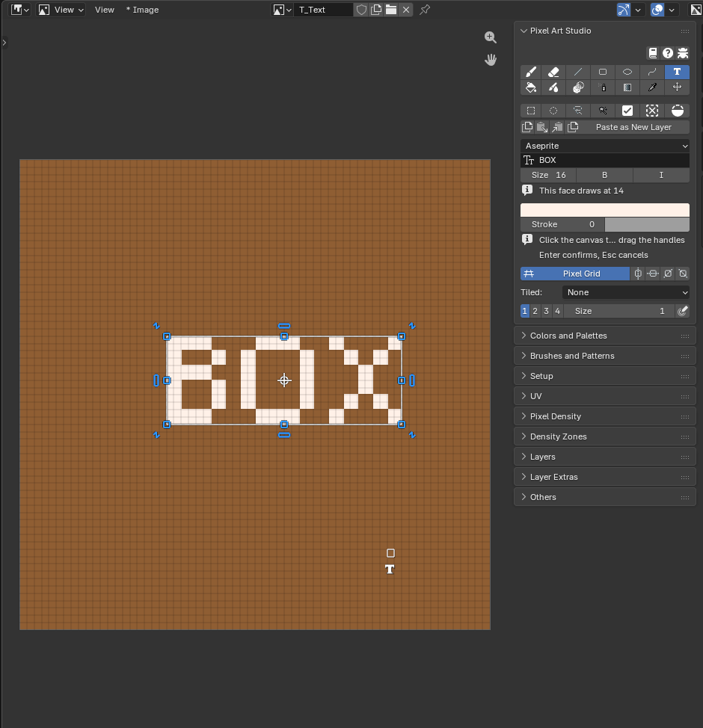The width and height of the screenshot is (703, 728).
Task: Select the line drawing tool
Action: 578,72
